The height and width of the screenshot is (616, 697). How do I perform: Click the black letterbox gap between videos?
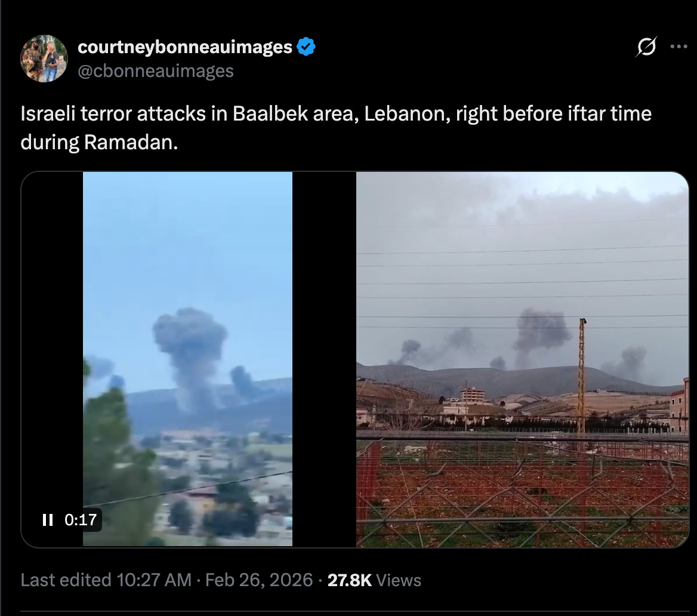click(x=325, y=359)
